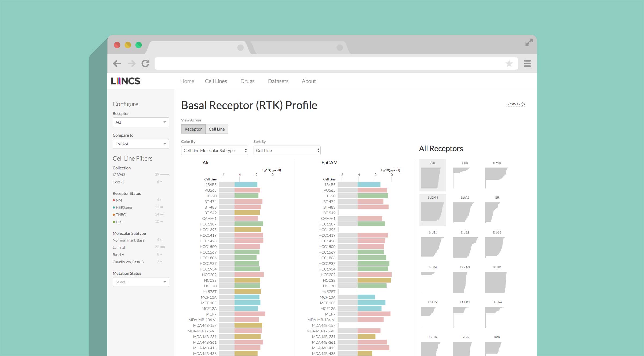Click the show help link
Viewport: 644px width, 356px height.
pos(515,104)
